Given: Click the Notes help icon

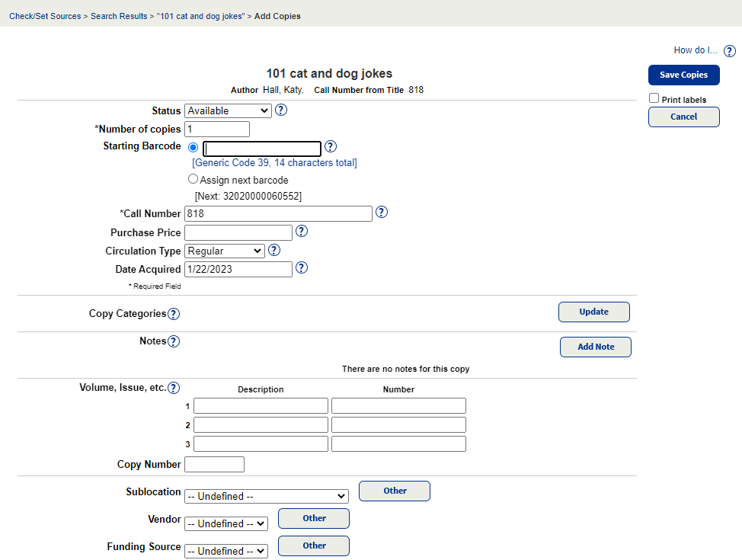Looking at the screenshot, I should point(174,341).
